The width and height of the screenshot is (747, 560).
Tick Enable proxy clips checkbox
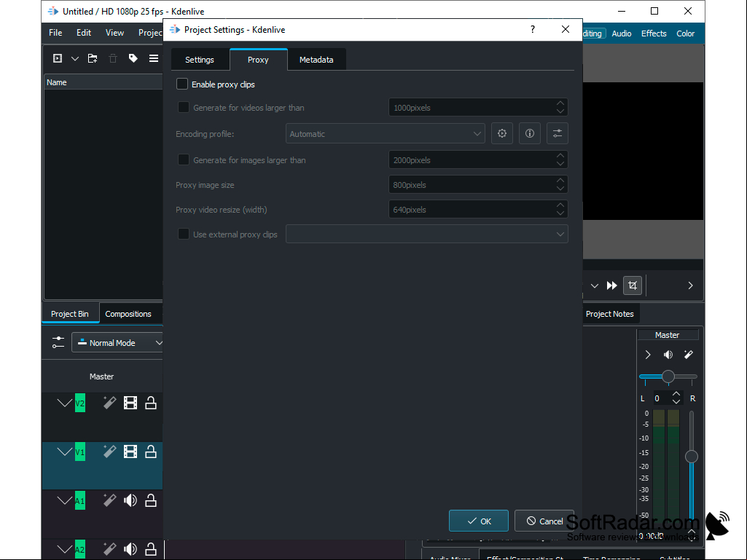[182, 84]
